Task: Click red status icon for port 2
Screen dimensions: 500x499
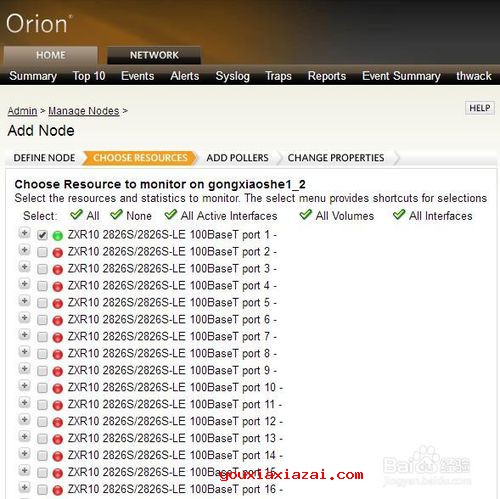Action: click(58, 253)
